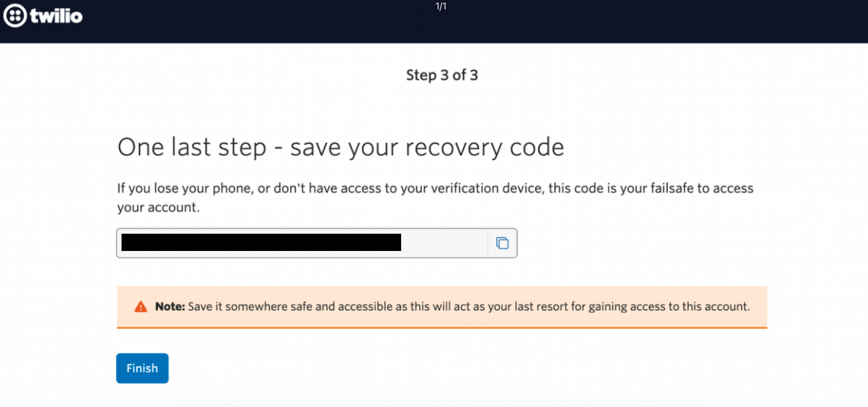
Task: Click the bold 'Note:' label
Action: [170, 307]
